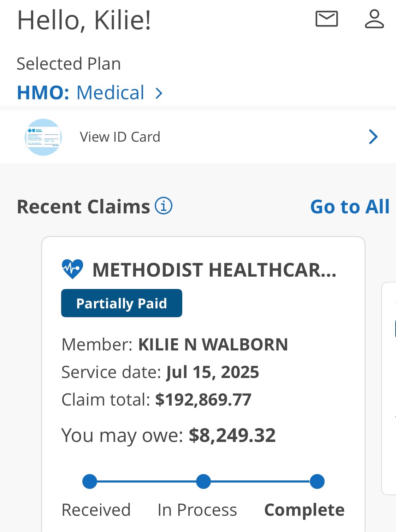Tap the ID card illustration icon
396x532 pixels.
coord(43,137)
